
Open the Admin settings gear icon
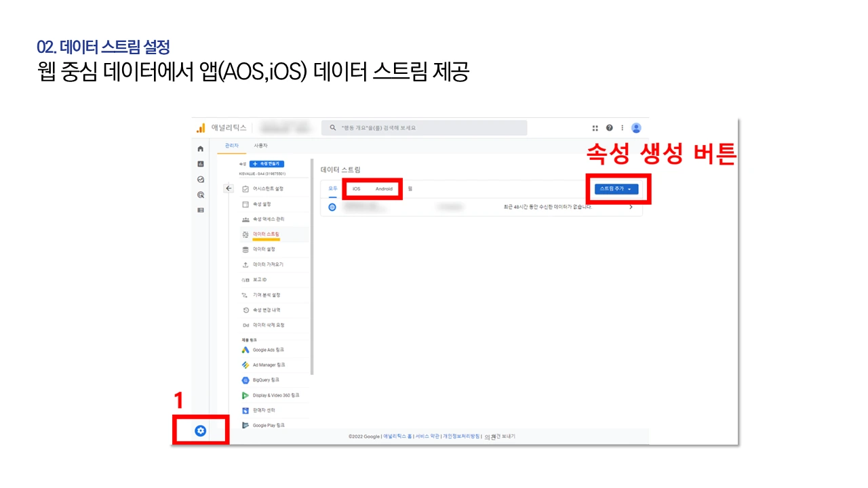click(200, 429)
